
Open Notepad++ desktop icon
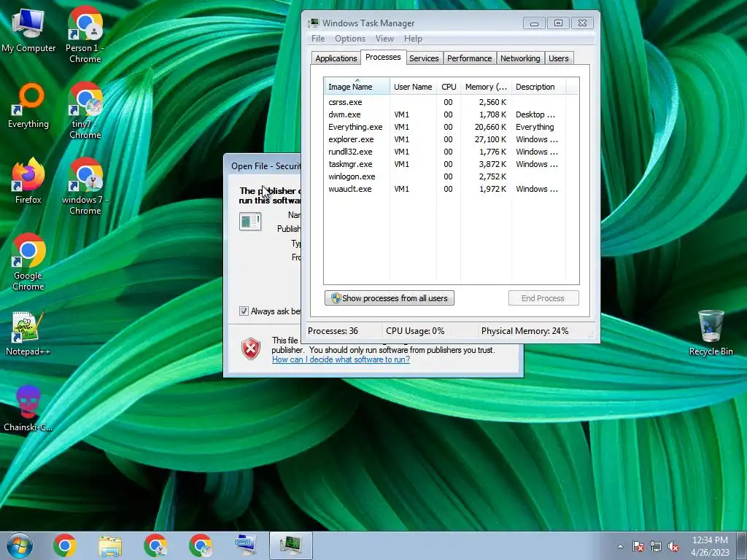(x=28, y=332)
